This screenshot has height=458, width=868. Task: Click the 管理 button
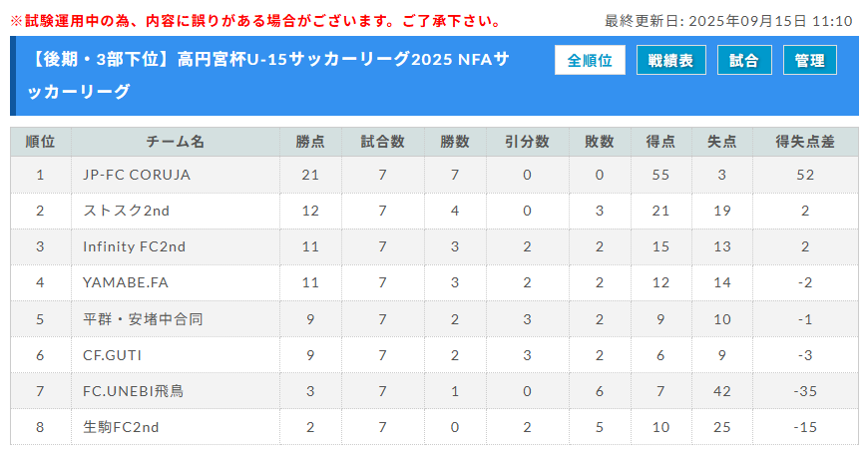click(809, 61)
